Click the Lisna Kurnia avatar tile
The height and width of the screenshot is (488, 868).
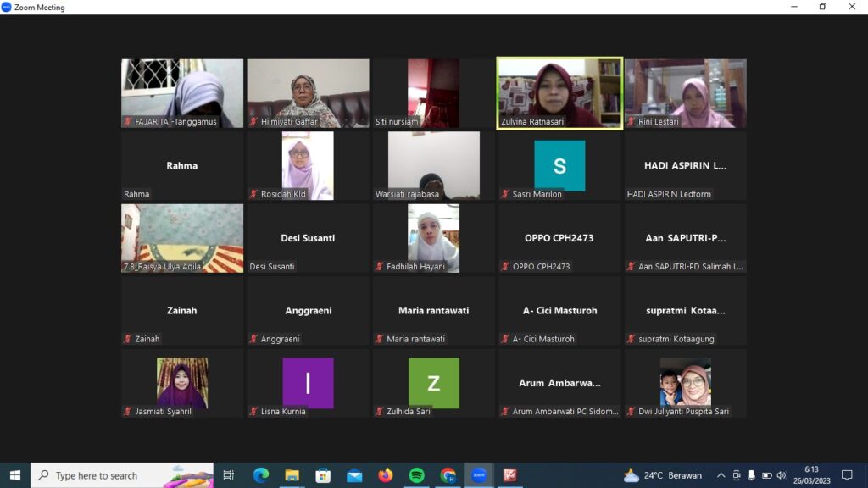(x=308, y=383)
